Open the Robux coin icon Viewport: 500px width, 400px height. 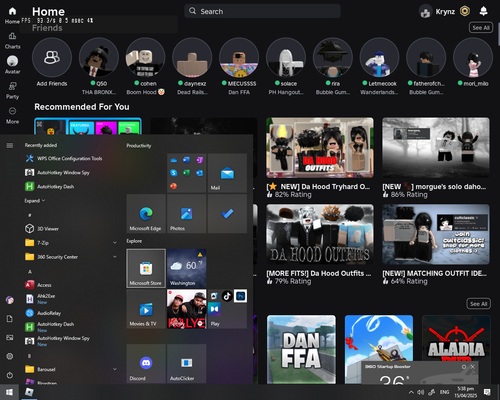click(x=465, y=11)
